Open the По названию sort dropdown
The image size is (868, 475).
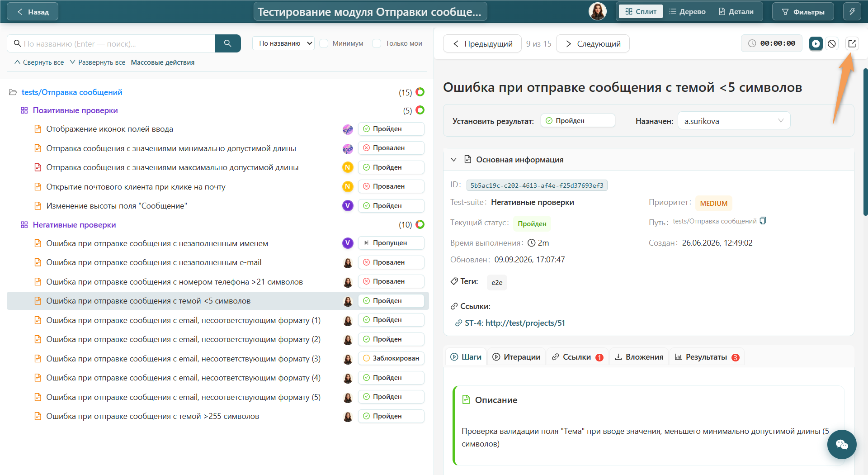(283, 43)
